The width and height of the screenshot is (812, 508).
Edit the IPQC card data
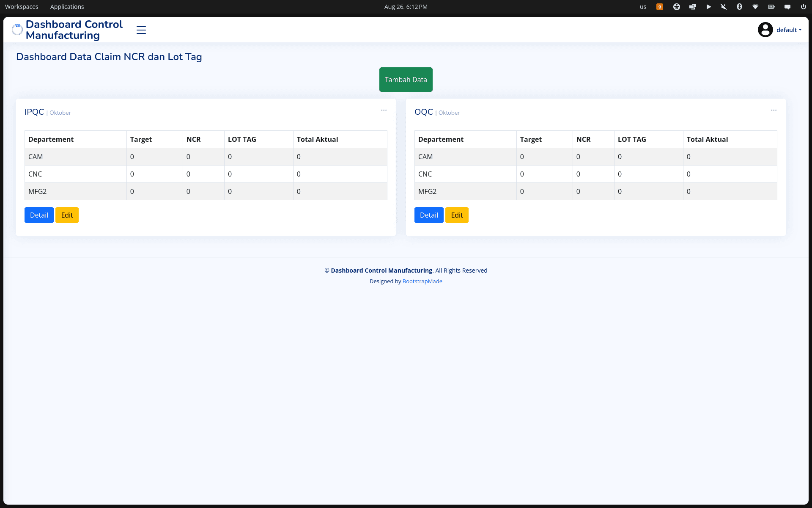(67, 215)
